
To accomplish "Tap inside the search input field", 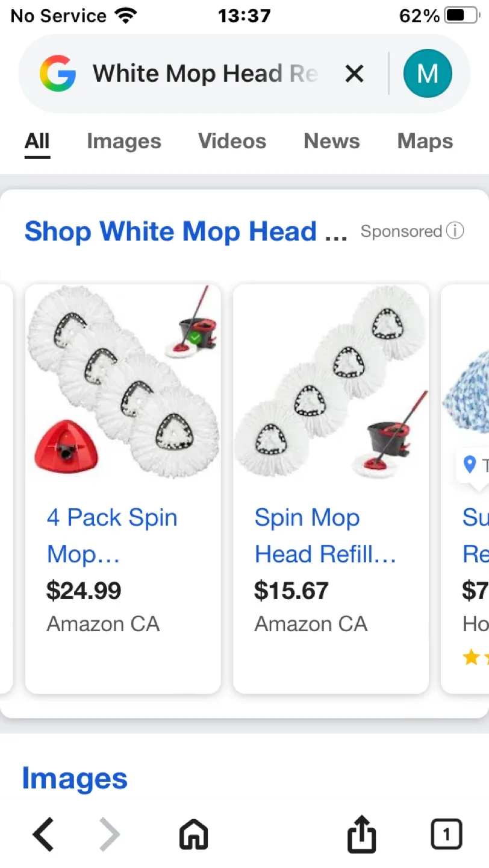I will [x=205, y=73].
